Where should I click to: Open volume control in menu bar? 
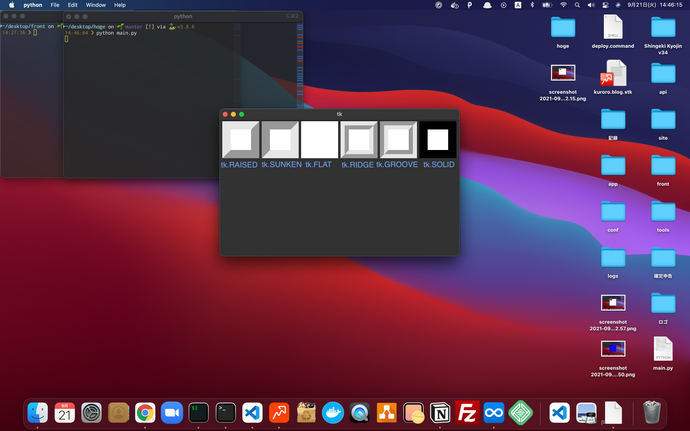point(591,5)
